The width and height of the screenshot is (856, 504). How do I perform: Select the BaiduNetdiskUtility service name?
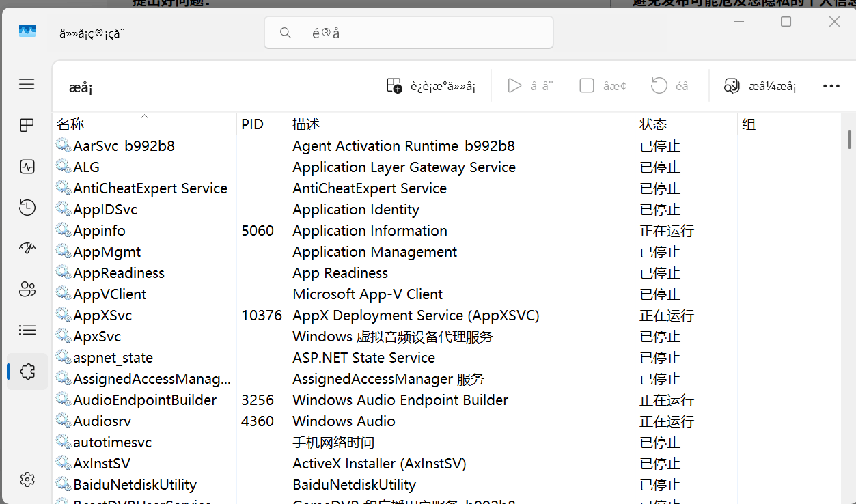tap(135, 485)
